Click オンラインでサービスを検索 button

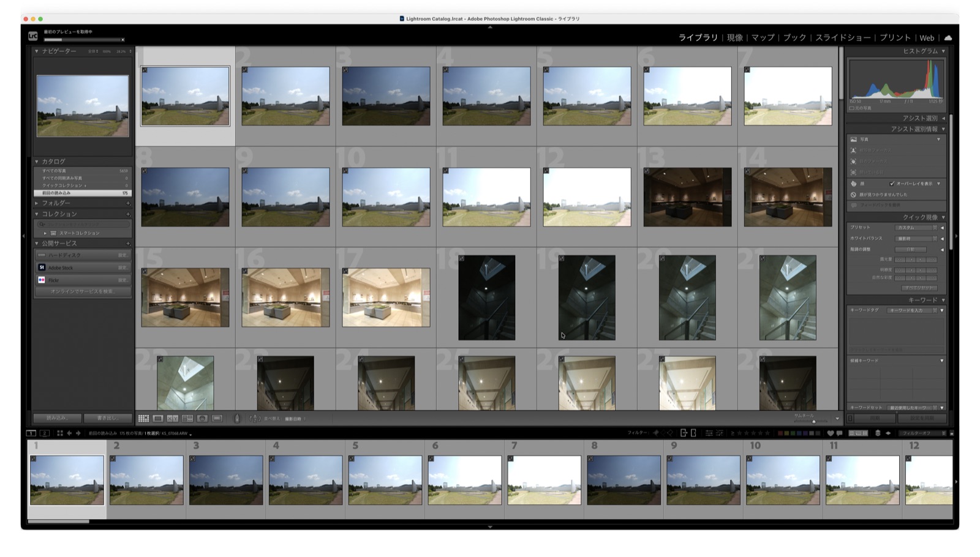click(x=83, y=292)
